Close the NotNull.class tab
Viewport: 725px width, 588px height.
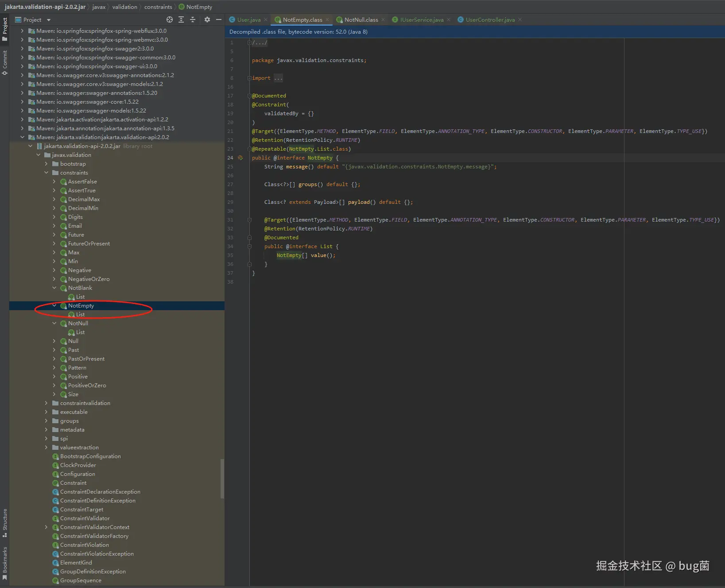pyautogui.click(x=383, y=20)
